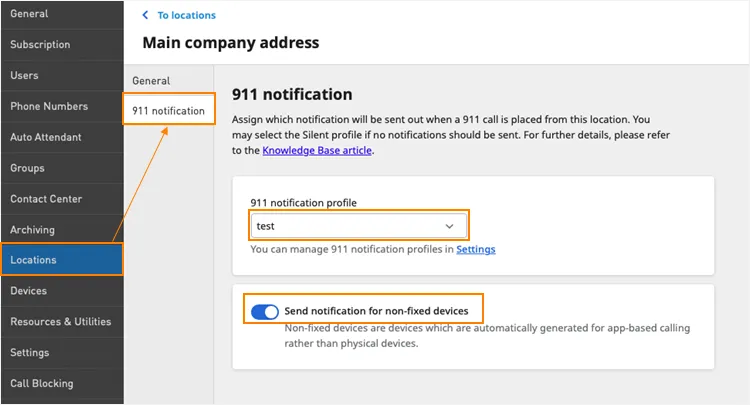This screenshot has height=405, width=750.
Task: Open Groups in the sidebar
Action: click(x=62, y=168)
